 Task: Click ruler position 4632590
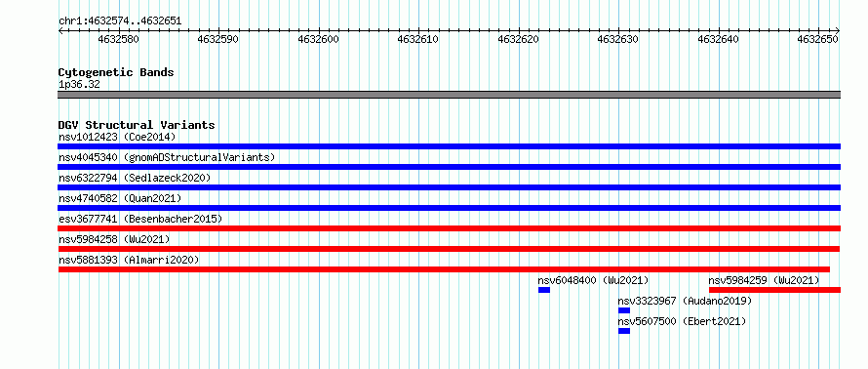pos(218,39)
